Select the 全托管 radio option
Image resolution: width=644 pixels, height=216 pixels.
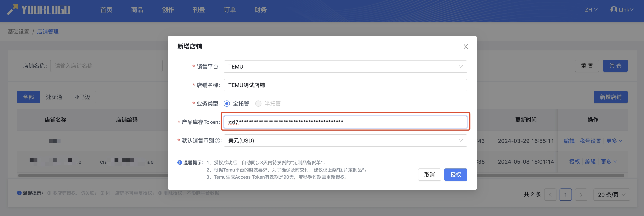click(x=227, y=104)
